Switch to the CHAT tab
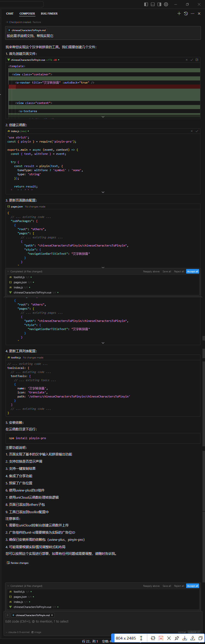 [10, 14]
